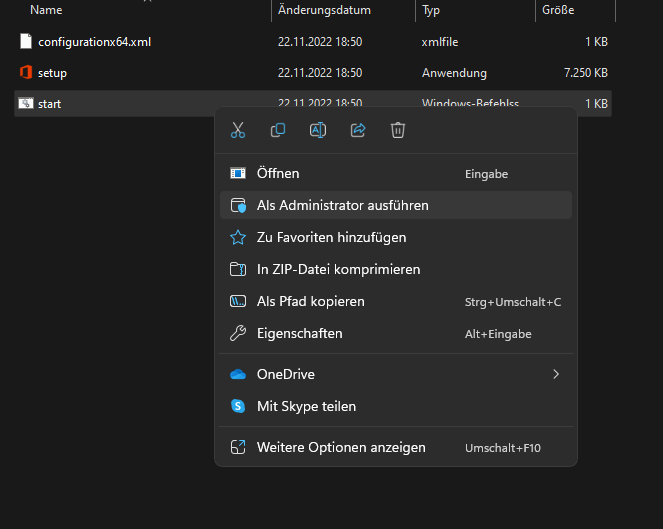663x529 pixels.
Task: Click the Office setup application icon
Action: click(26, 73)
